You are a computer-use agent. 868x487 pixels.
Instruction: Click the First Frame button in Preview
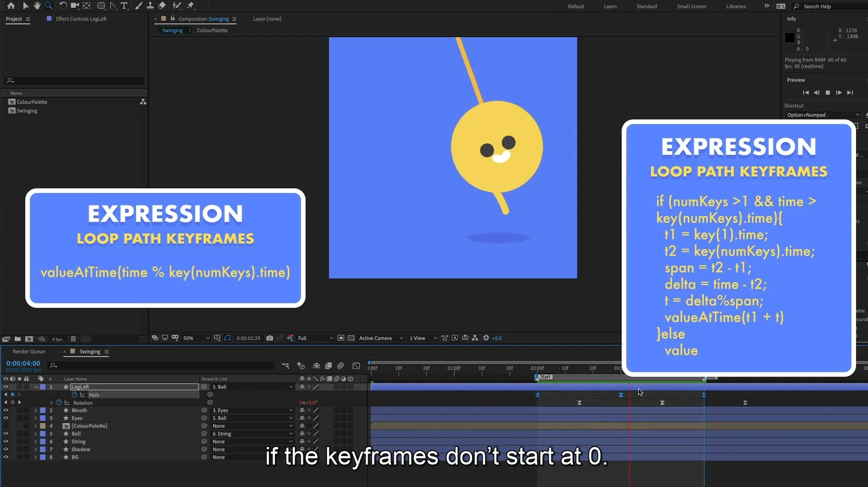point(806,93)
